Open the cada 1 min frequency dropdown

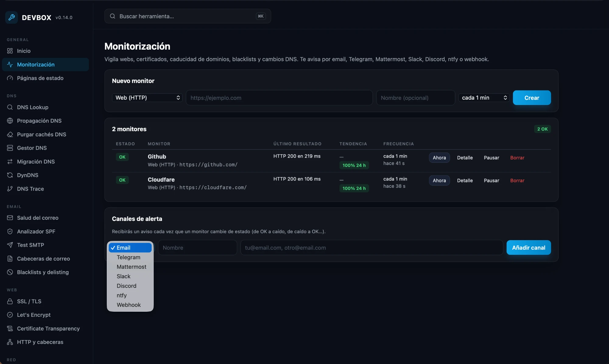484,98
